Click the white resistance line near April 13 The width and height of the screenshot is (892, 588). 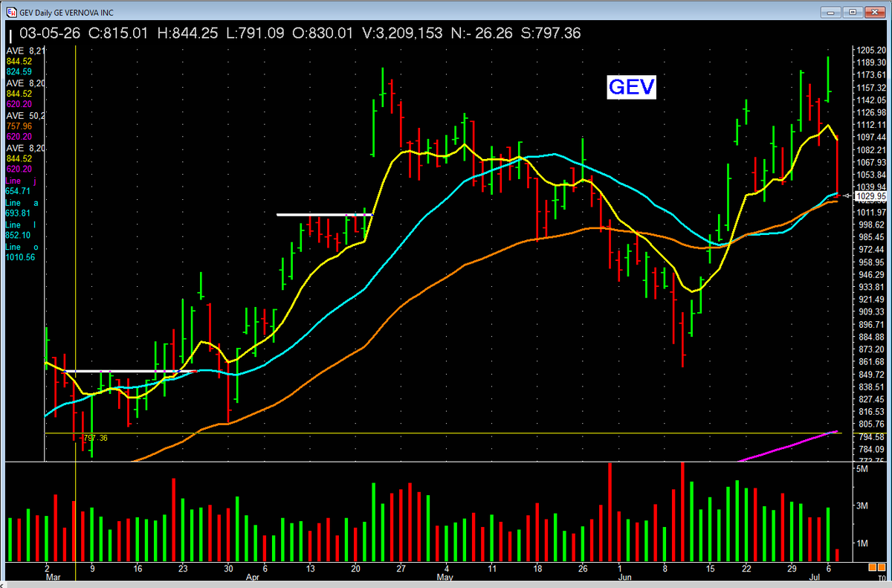(x=324, y=214)
